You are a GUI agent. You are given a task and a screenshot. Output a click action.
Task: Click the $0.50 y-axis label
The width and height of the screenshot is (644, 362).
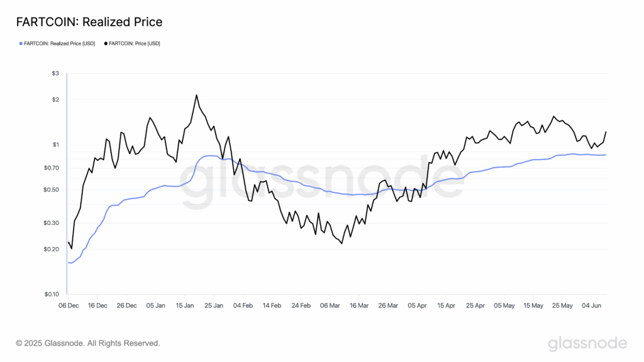(52, 190)
